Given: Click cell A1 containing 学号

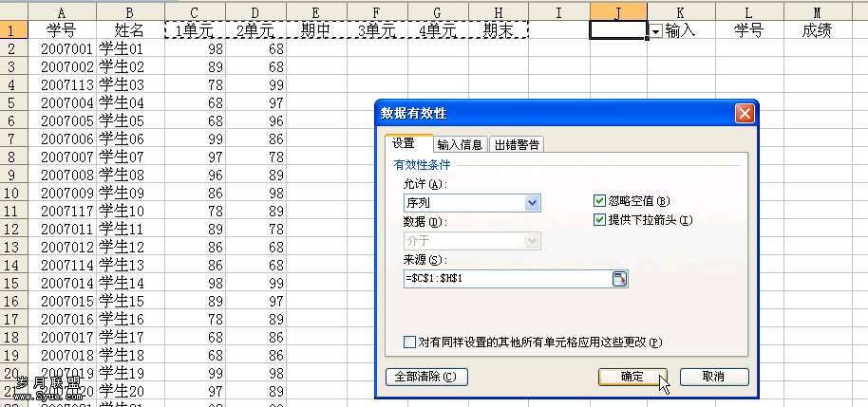Looking at the screenshot, I should (x=62, y=30).
